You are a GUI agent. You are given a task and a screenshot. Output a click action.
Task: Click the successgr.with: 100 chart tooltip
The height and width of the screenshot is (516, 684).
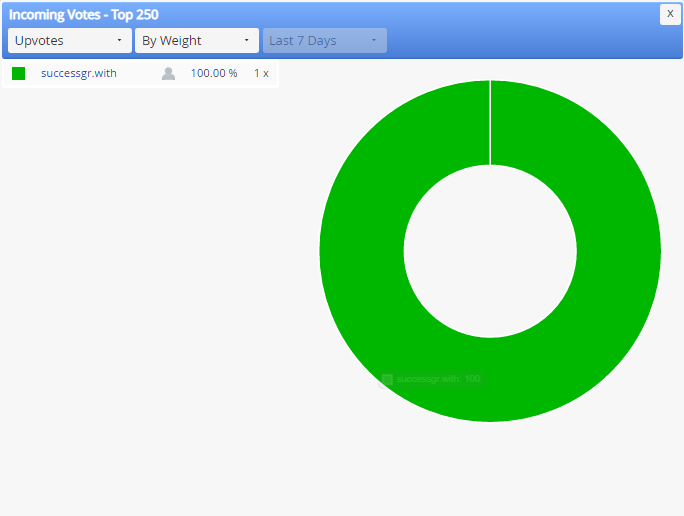(x=431, y=379)
